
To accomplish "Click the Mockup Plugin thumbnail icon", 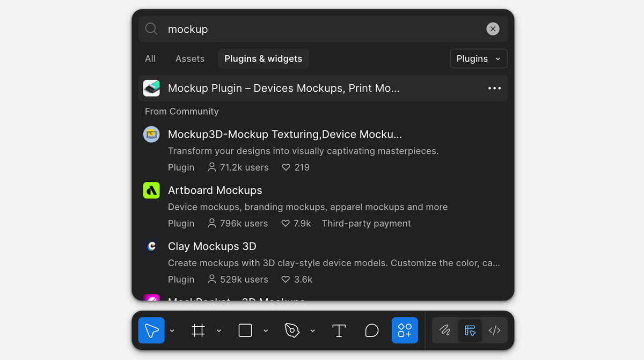I will click(x=151, y=88).
